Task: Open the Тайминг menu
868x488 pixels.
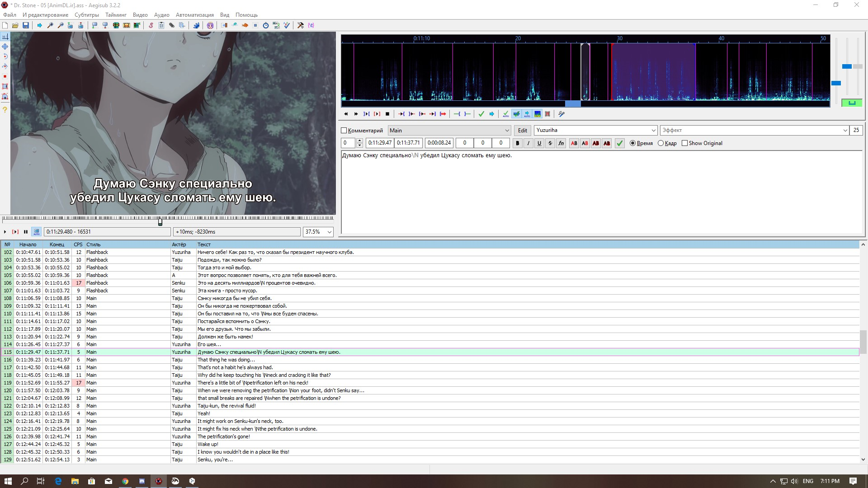Action: pyautogui.click(x=116, y=15)
